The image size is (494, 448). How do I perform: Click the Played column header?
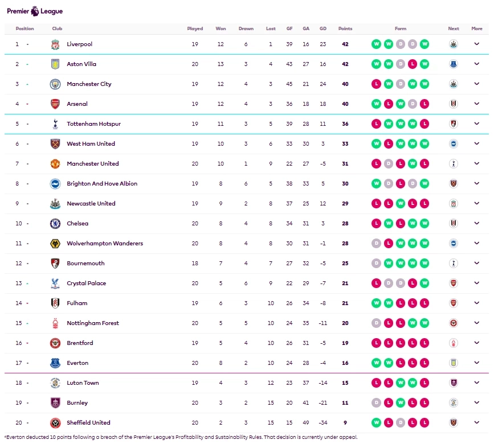(195, 28)
